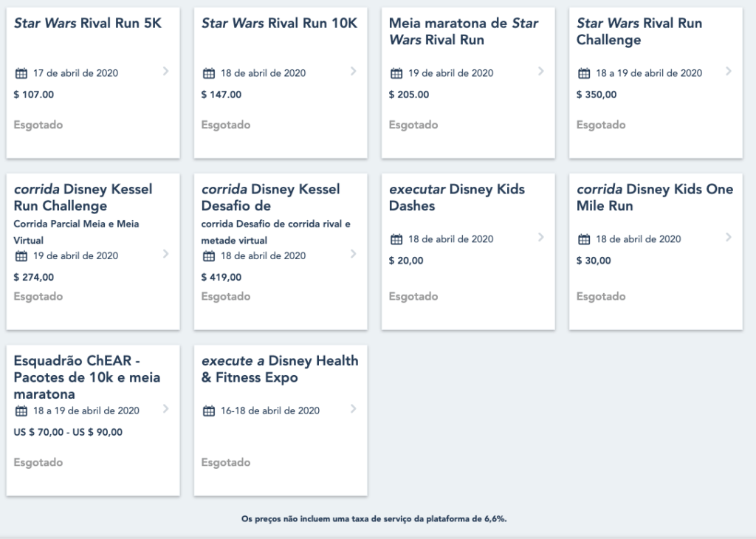Click date 19 de abril de 2020 on Meia maratona card
This screenshot has width=756, height=539.
pyautogui.click(x=451, y=73)
